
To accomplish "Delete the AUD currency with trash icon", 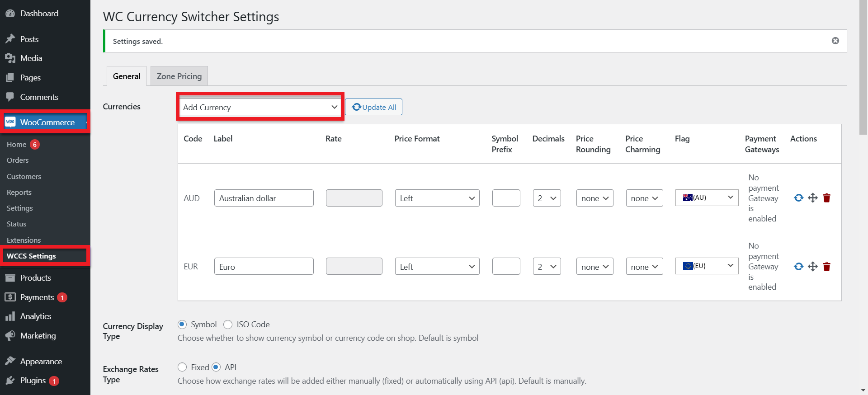I will tap(827, 198).
